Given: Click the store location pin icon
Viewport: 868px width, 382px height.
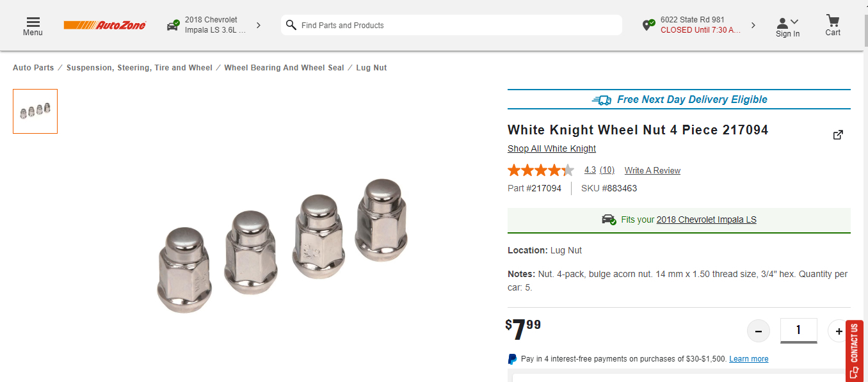Looking at the screenshot, I should pos(648,25).
